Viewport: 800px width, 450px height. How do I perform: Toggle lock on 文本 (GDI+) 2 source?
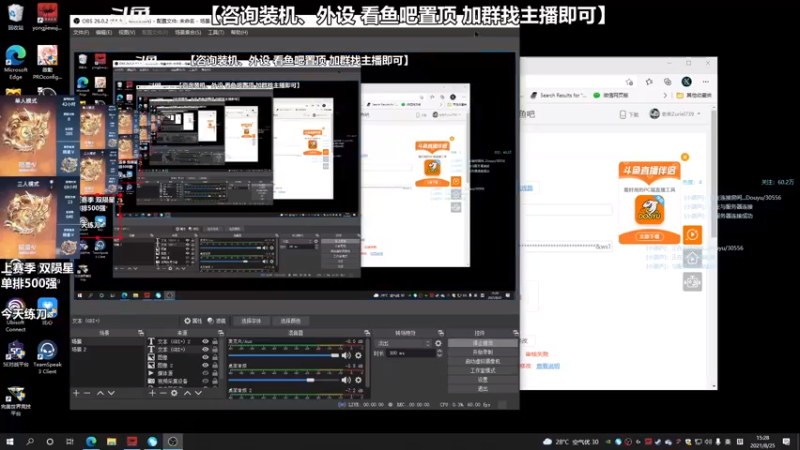pos(215,341)
